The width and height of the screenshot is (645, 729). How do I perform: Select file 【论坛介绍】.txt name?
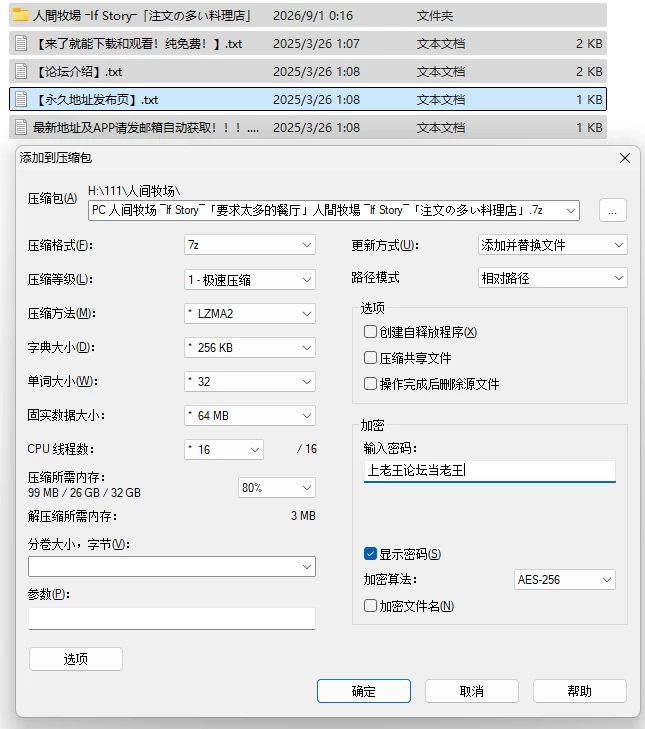pyautogui.click(x=78, y=72)
